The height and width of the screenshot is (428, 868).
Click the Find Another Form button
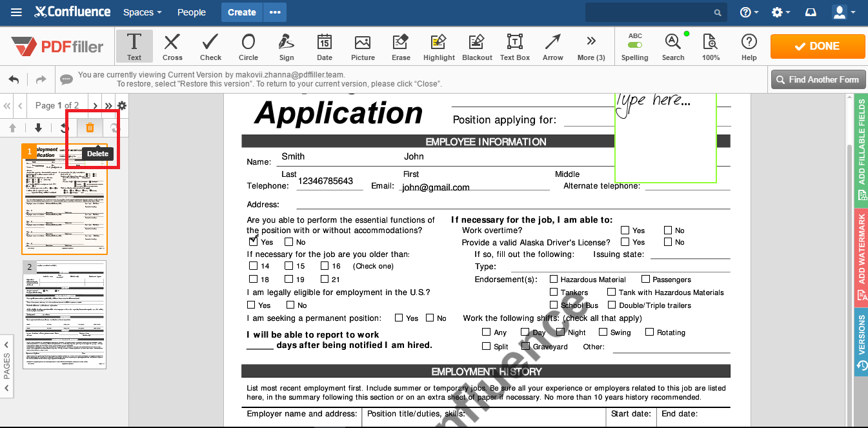818,79
